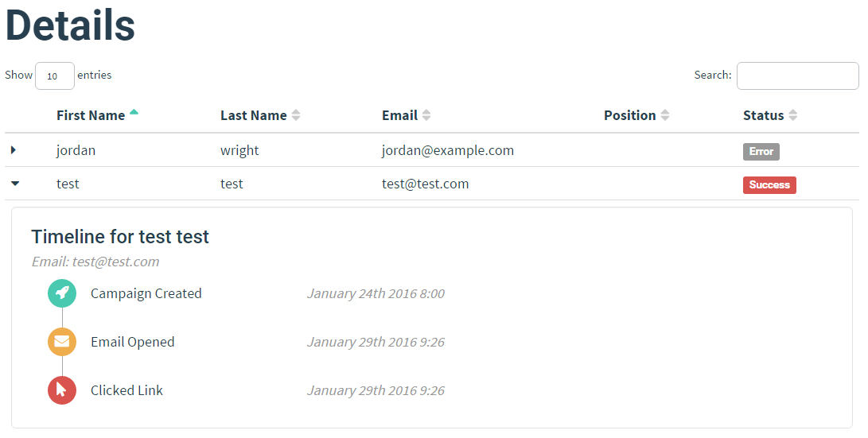Click sort arrows next to Email
This screenshot has height=438, width=868.
pos(426,115)
